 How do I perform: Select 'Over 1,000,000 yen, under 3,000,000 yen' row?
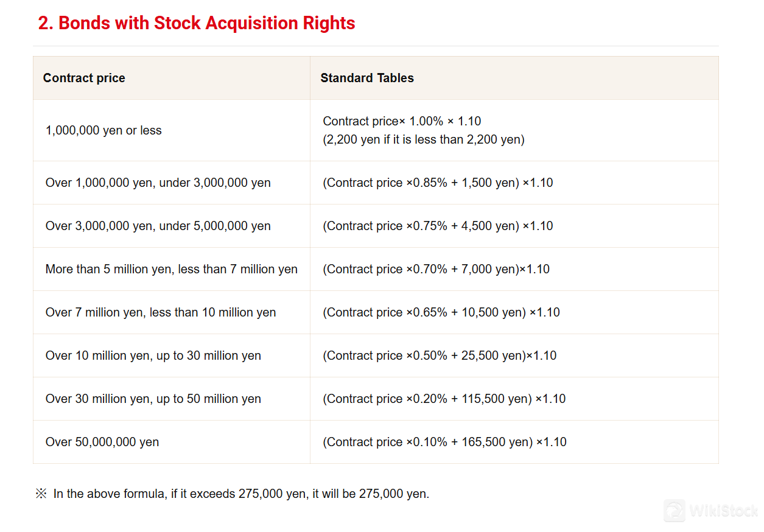click(158, 183)
